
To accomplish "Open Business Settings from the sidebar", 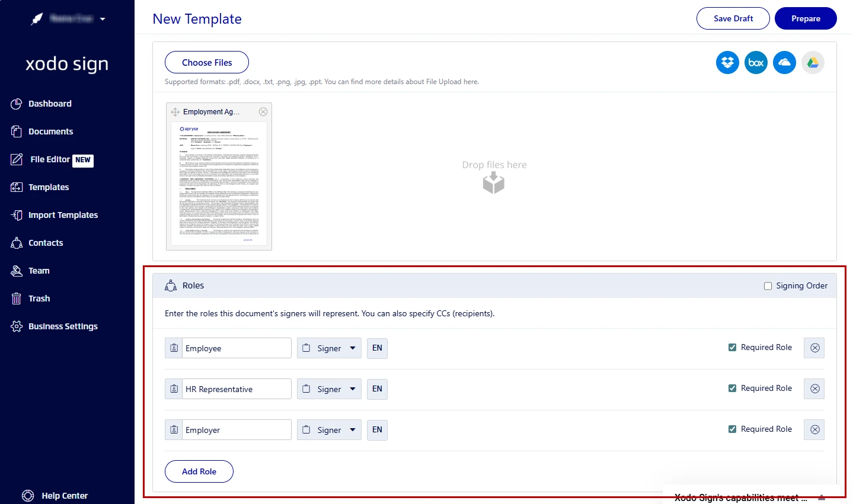I will 63,326.
